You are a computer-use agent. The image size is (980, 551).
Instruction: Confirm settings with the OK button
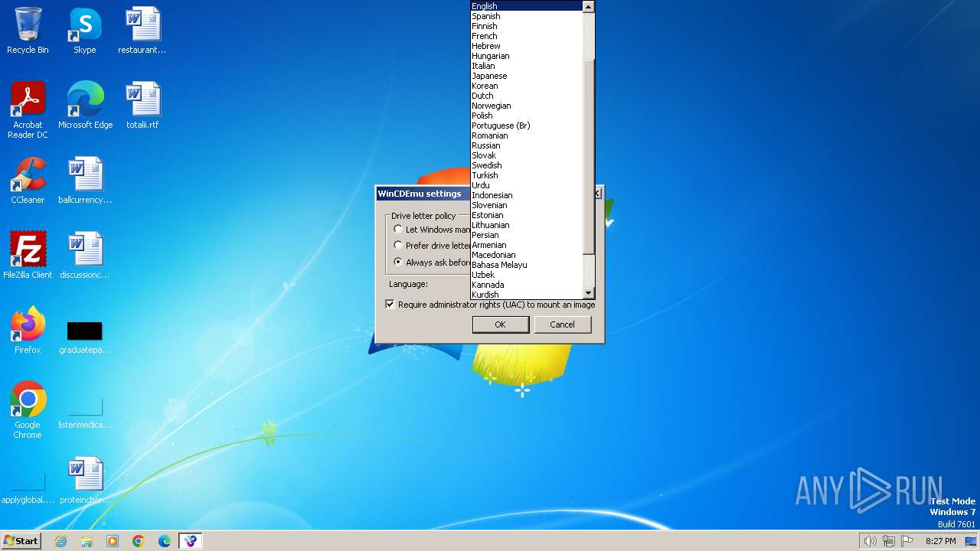[x=500, y=324]
